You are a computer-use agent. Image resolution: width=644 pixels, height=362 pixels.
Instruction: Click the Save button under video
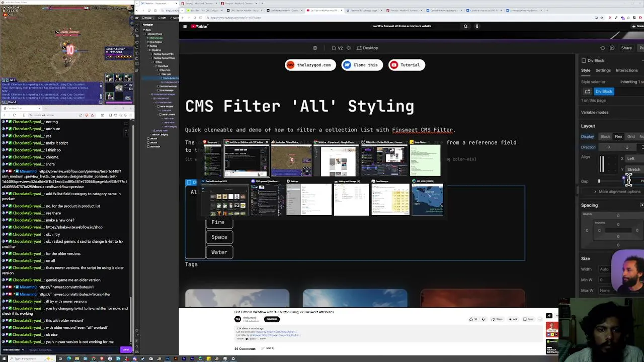point(528,319)
